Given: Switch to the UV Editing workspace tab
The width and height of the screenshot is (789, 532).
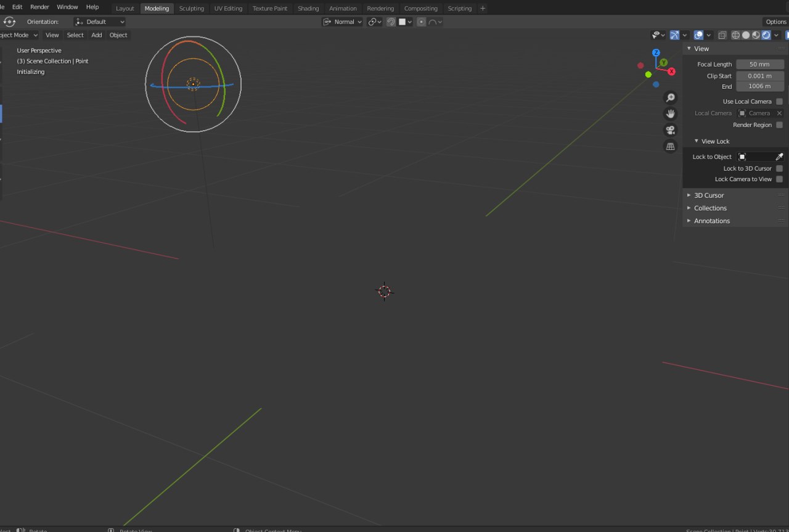Looking at the screenshot, I should click(228, 9).
